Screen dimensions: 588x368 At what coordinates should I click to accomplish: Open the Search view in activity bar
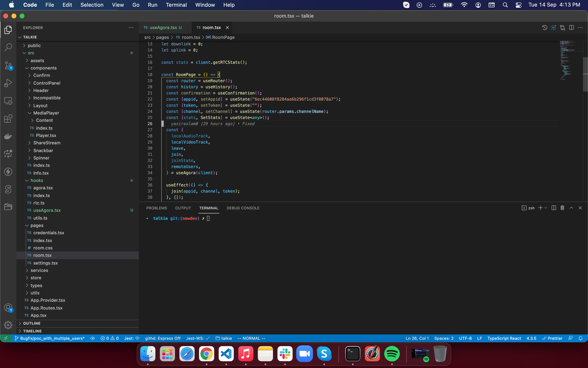[8, 47]
